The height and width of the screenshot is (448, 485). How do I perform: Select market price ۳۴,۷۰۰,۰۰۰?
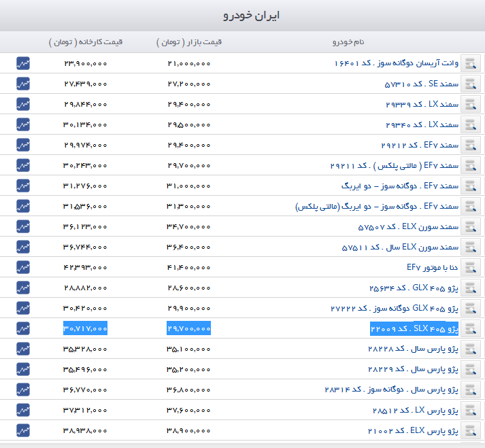[x=188, y=226]
